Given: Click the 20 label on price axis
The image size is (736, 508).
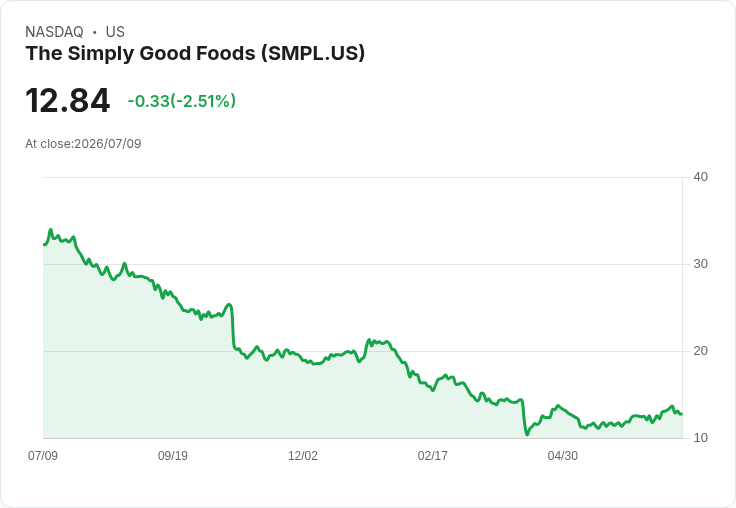Looking at the screenshot, I should tap(700, 351).
